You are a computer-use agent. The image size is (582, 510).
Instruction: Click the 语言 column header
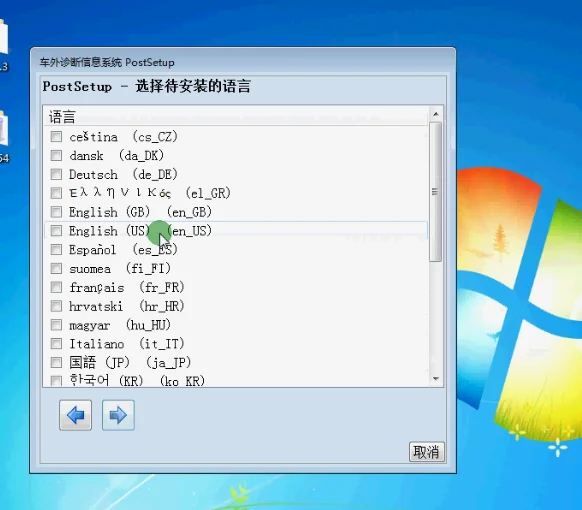tap(236, 117)
